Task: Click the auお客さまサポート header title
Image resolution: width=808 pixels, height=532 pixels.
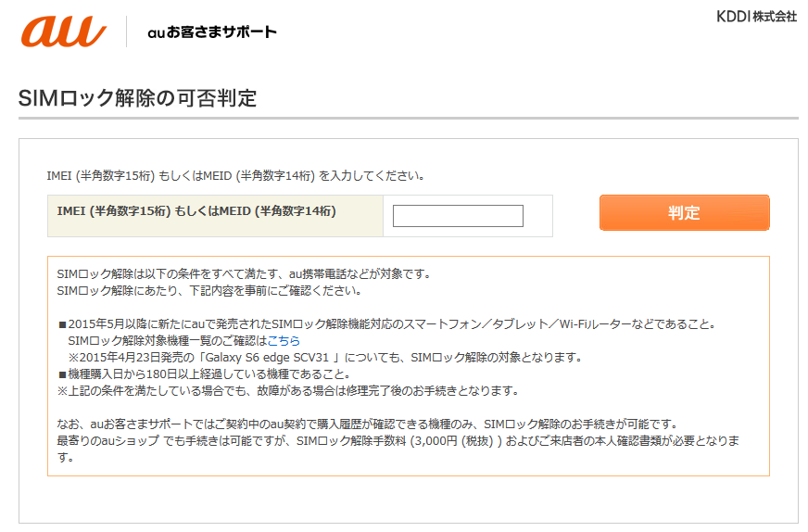Action: coord(212,32)
